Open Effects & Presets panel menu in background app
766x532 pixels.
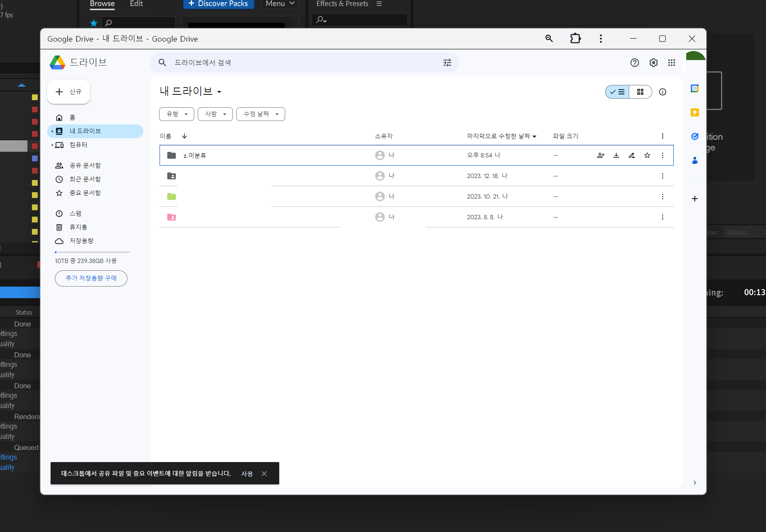(x=379, y=3)
